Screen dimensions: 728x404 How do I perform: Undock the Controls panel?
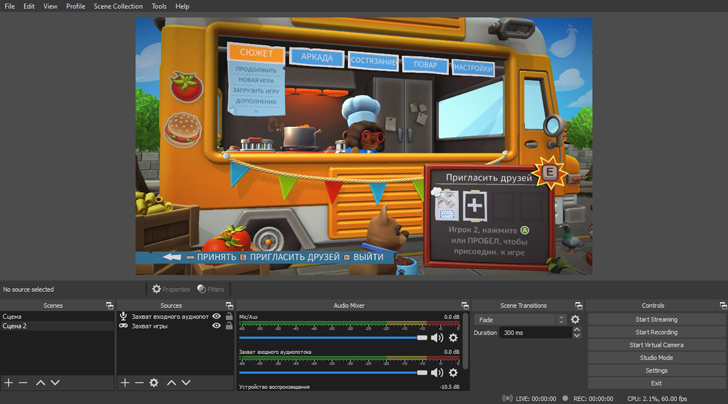coord(723,306)
